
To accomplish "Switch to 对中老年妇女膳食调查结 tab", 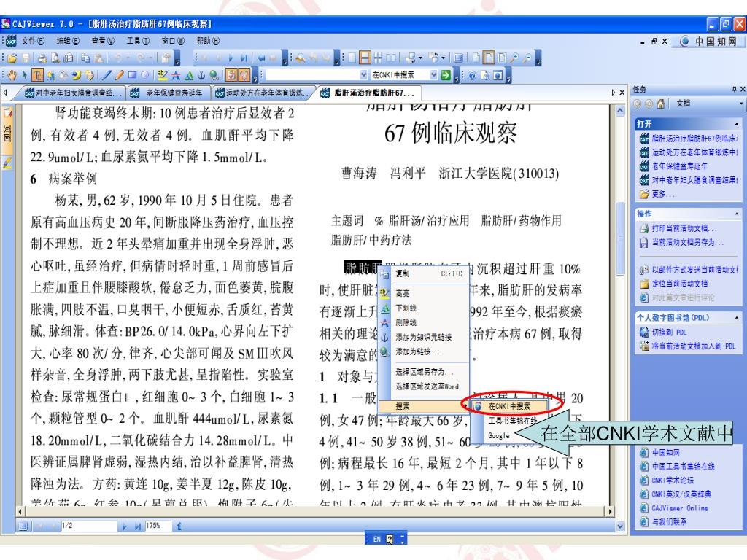I will click(x=71, y=93).
